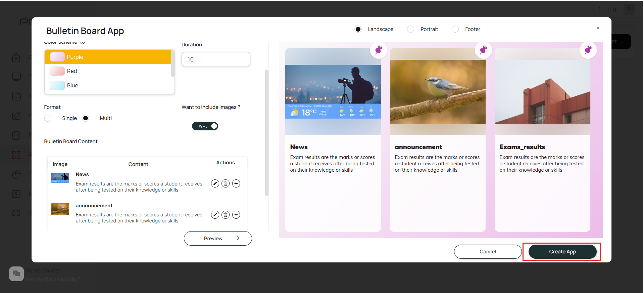Screen dimensions: 644x293
Task: Click the Create App button
Action: pos(562,252)
